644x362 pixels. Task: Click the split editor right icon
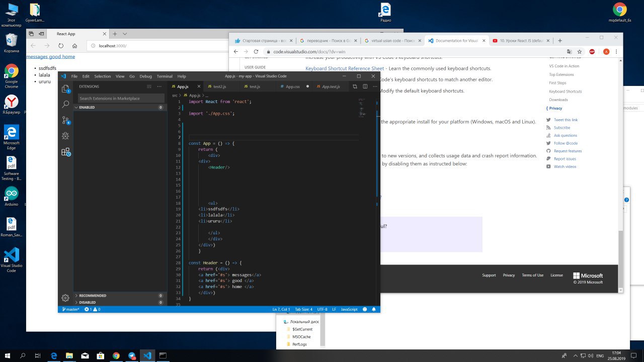click(365, 86)
